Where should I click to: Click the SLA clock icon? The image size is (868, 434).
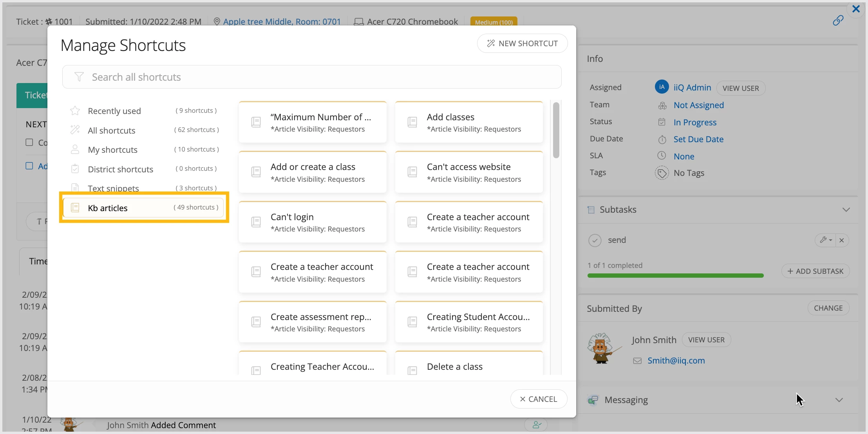pyautogui.click(x=662, y=156)
